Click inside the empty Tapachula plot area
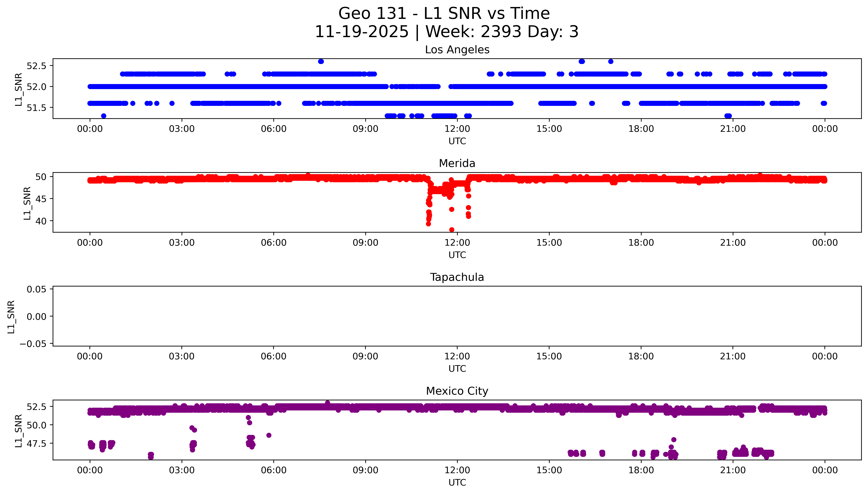Image resolution: width=868 pixels, height=494 pixels. [x=457, y=316]
